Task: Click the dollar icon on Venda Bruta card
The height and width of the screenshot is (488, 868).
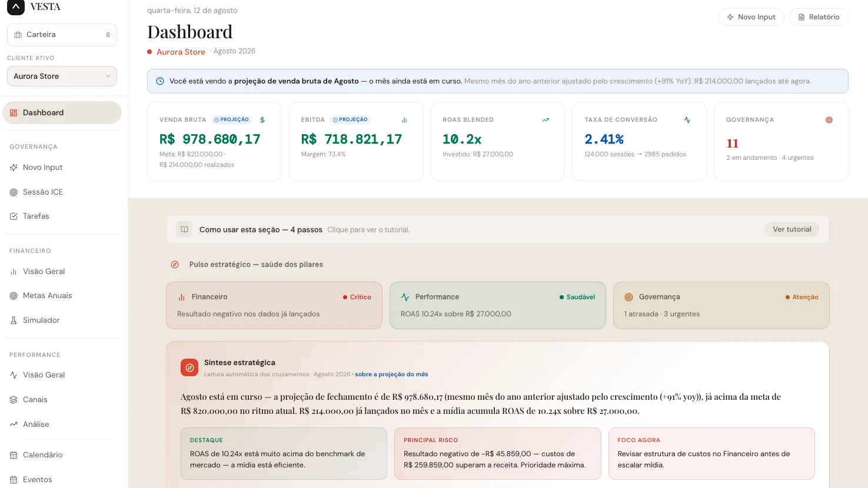Action: pyautogui.click(x=262, y=119)
